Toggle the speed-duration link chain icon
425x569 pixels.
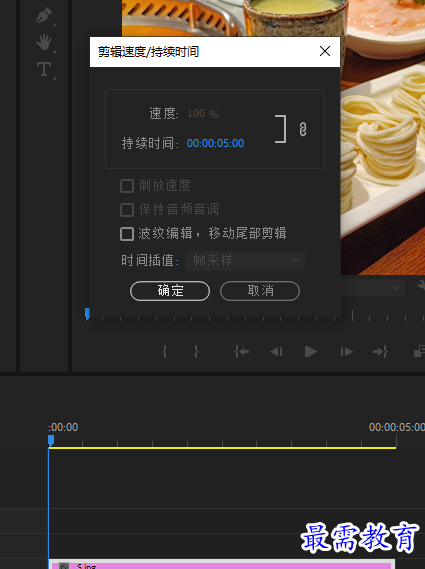tap(303, 129)
